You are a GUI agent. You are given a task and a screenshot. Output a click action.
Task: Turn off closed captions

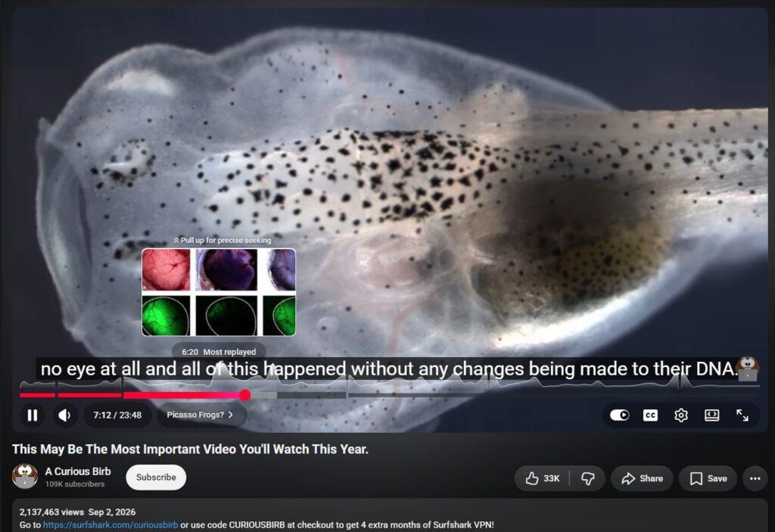(x=650, y=415)
